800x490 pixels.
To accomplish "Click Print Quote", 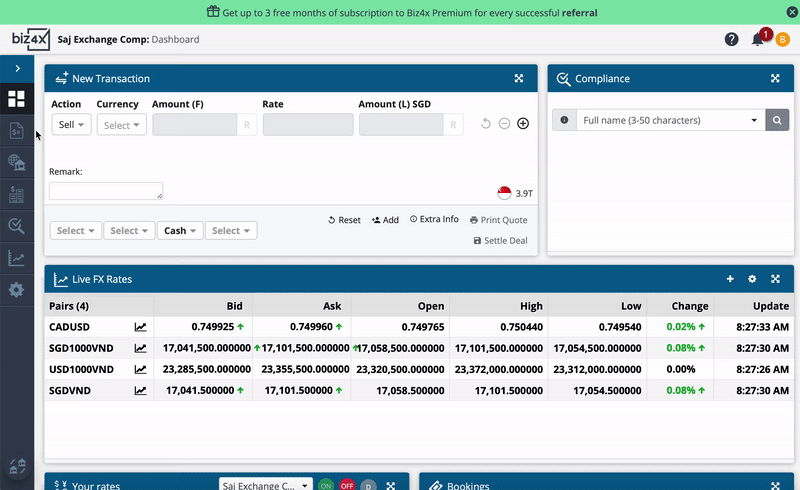I will click(x=498, y=220).
